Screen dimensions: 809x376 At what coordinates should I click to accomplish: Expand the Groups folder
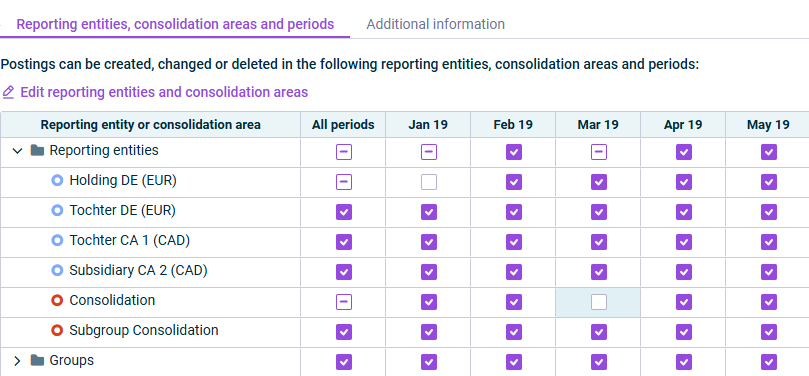pyautogui.click(x=18, y=361)
